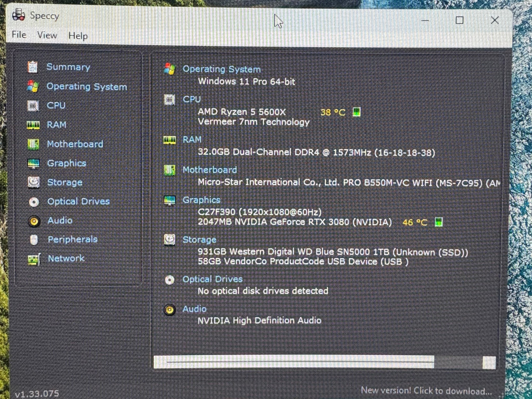Click the Audio heading link in summary
Screen dimensions: 532x399
coord(195,309)
